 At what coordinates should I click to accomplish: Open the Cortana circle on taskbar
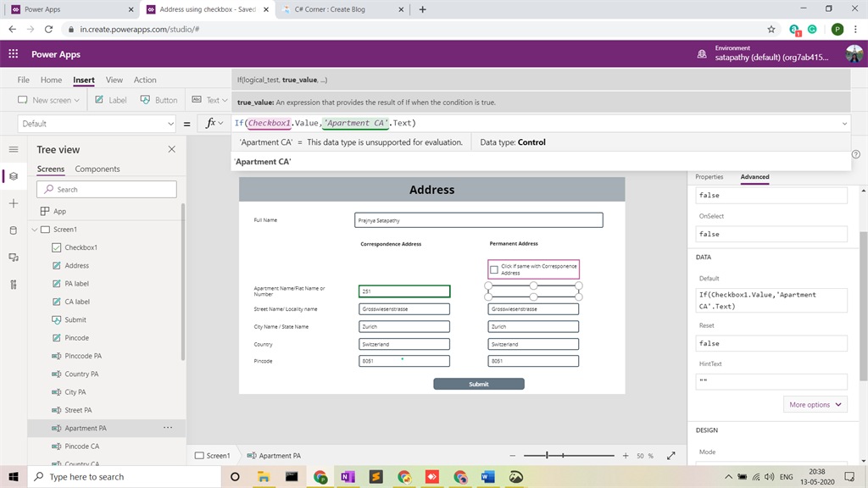coord(235,476)
